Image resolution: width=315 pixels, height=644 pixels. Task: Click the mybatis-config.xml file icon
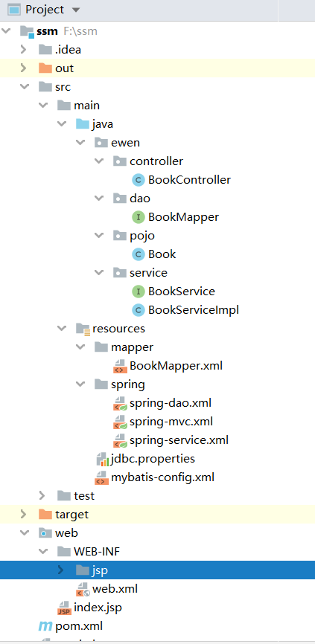[x=101, y=477]
